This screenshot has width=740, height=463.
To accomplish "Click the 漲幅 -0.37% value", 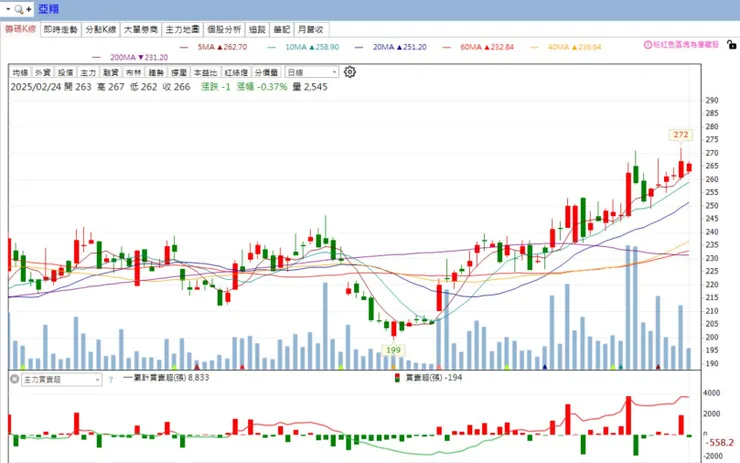I will coord(262,87).
